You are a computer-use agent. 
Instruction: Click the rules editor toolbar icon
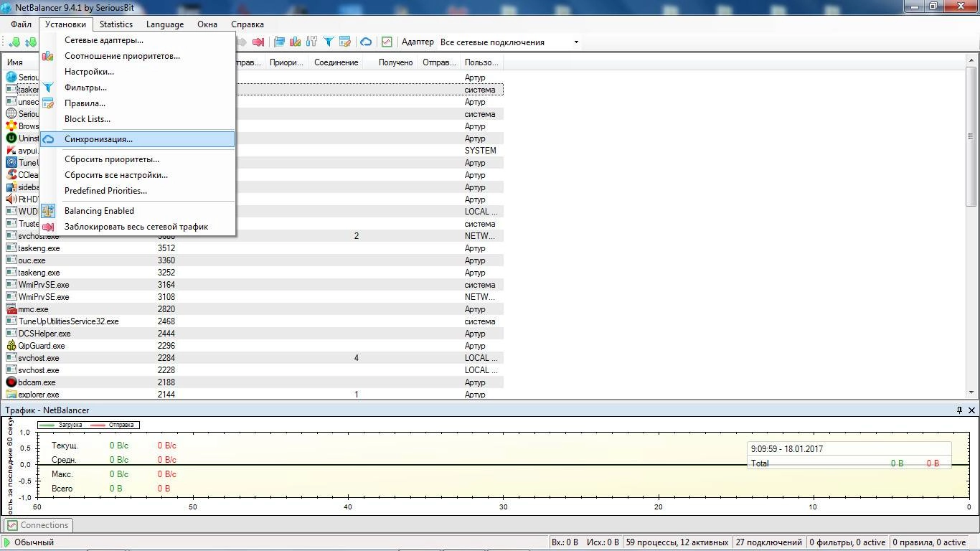tap(344, 42)
